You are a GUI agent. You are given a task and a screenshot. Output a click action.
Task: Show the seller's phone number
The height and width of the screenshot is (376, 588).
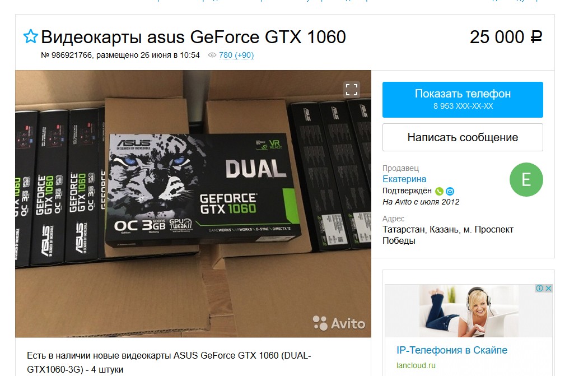pyautogui.click(x=463, y=99)
